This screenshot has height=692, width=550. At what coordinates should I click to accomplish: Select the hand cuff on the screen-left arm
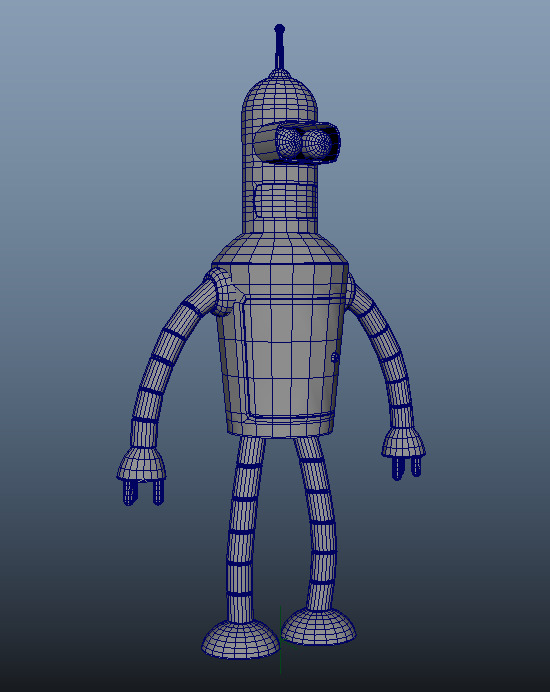(x=141, y=464)
